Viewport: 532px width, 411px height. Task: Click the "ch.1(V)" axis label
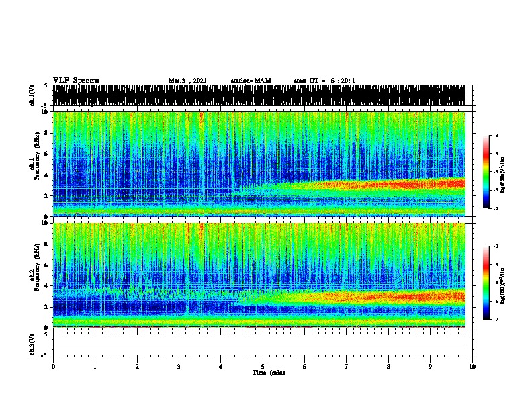tap(32, 95)
